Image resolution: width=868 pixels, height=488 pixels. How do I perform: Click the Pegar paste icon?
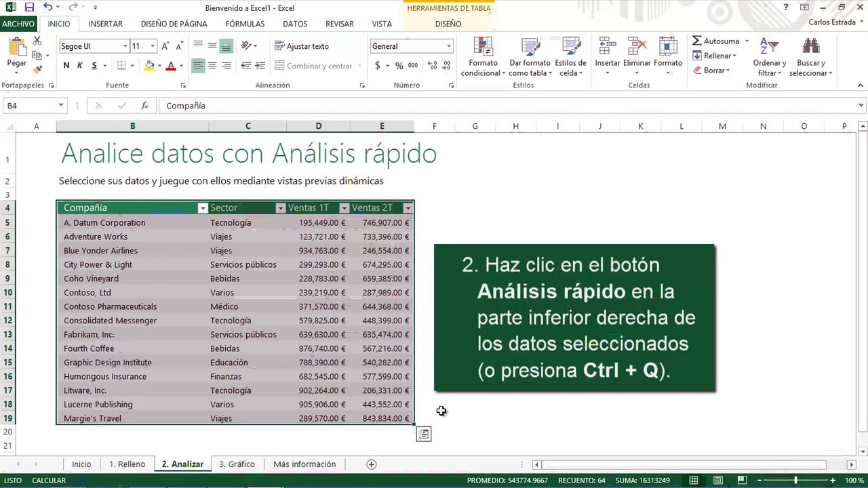point(16,47)
